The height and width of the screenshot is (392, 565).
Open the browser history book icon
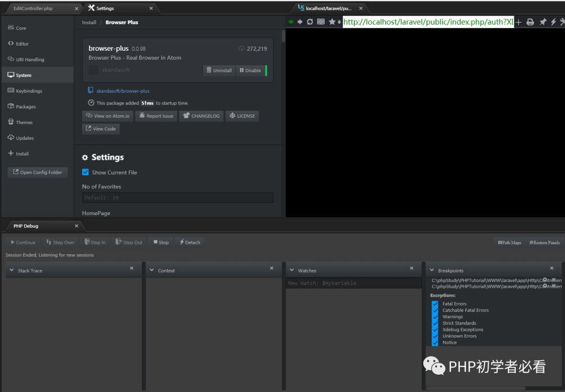[x=321, y=22]
